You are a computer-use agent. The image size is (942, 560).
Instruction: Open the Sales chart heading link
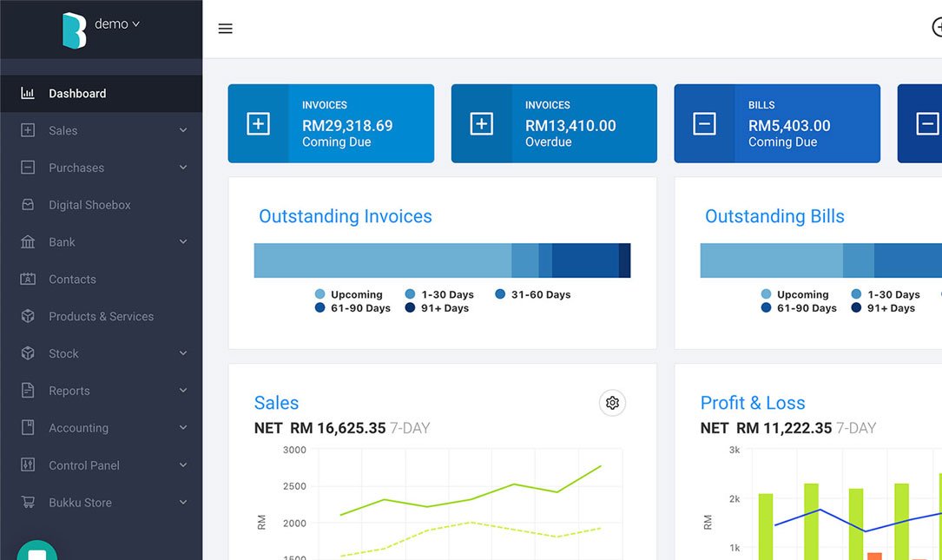276,403
